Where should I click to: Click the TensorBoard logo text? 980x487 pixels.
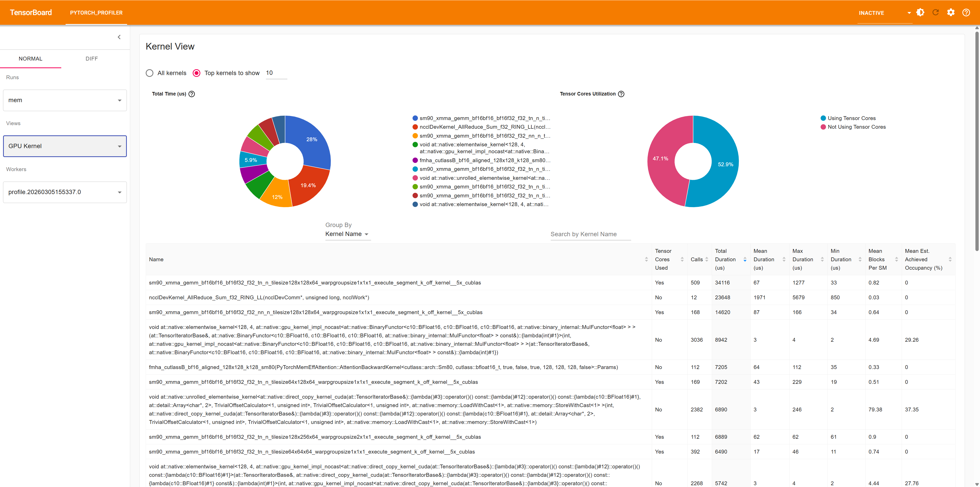click(x=31, y=13)
